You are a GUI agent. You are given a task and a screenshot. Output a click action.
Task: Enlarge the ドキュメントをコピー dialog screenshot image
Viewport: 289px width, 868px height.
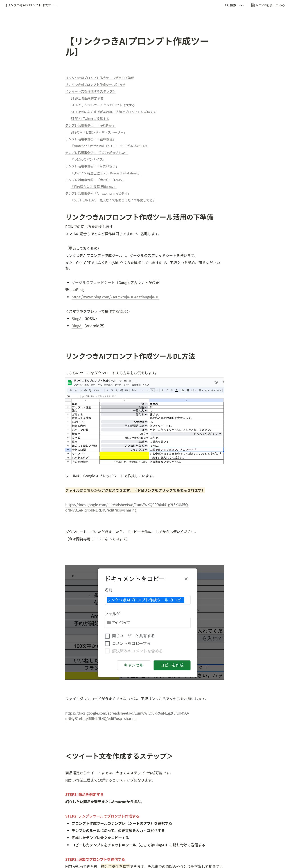click(x=144, y=622)
